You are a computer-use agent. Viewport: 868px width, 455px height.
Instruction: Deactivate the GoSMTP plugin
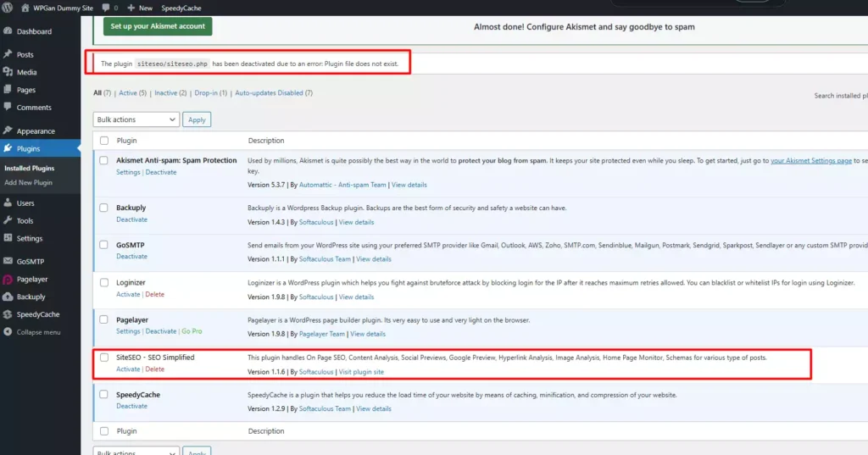click(x=131, y=257)
